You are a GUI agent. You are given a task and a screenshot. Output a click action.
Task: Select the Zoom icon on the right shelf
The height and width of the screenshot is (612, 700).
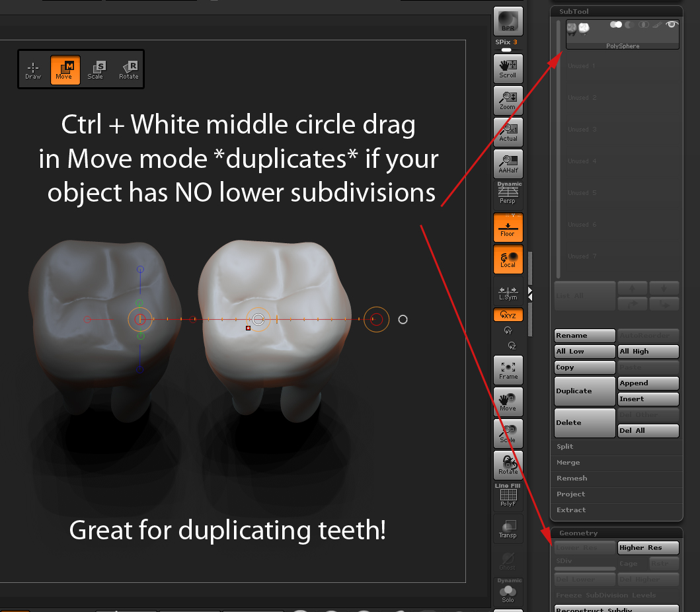(507, 100)
